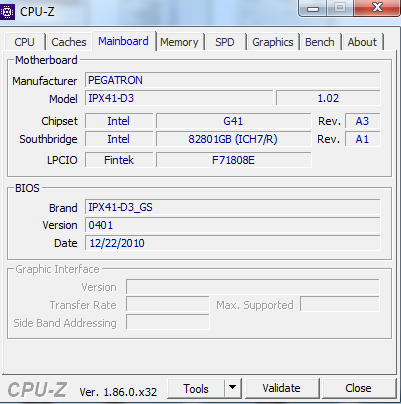
Task: Switch to the Caches tab
Action: pyautogui.click(x=69, y=42)
